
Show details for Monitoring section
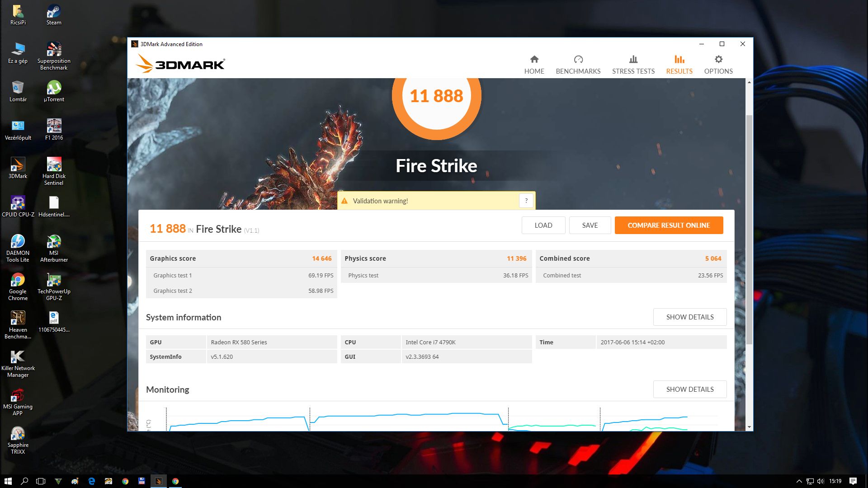[x=690, y=389]
